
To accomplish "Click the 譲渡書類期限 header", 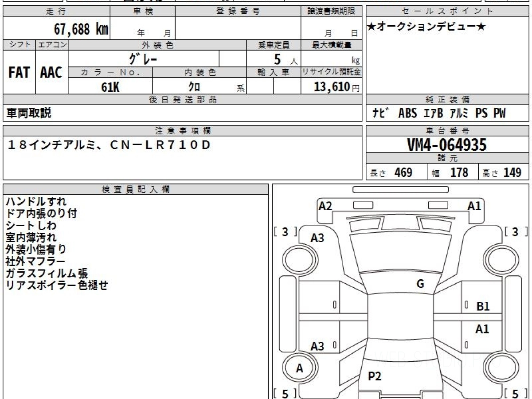I will pyautogui.click(x=332, y=12).
